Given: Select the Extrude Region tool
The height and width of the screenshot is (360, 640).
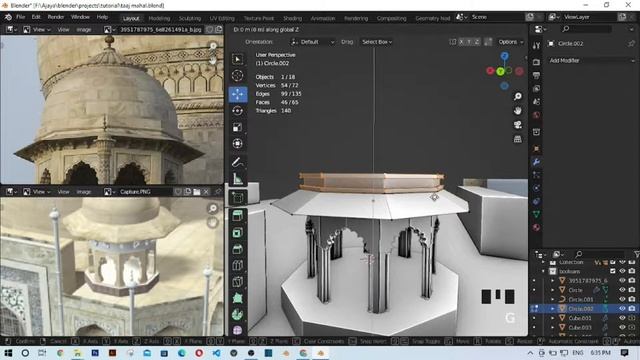Looking at the screenshot, I should coord(238,216).
